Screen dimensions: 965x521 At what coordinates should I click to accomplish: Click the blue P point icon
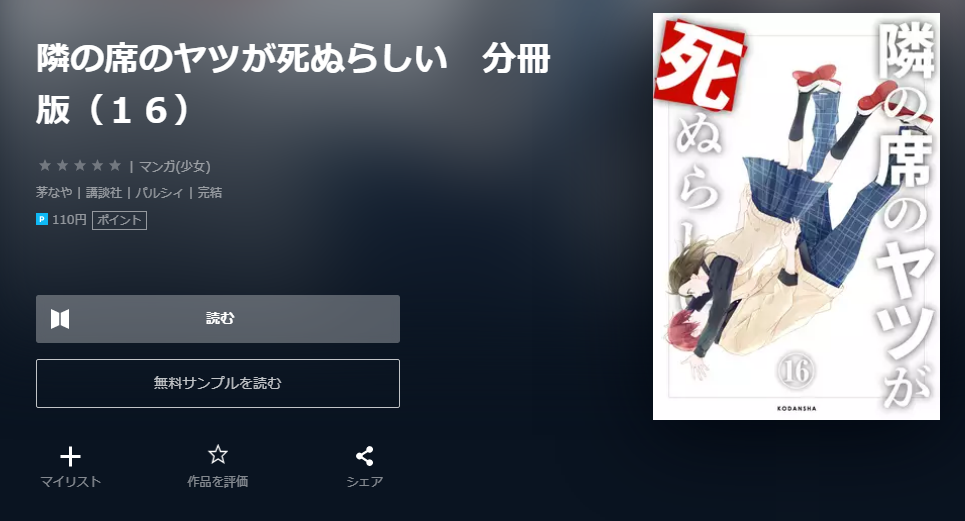42,219
